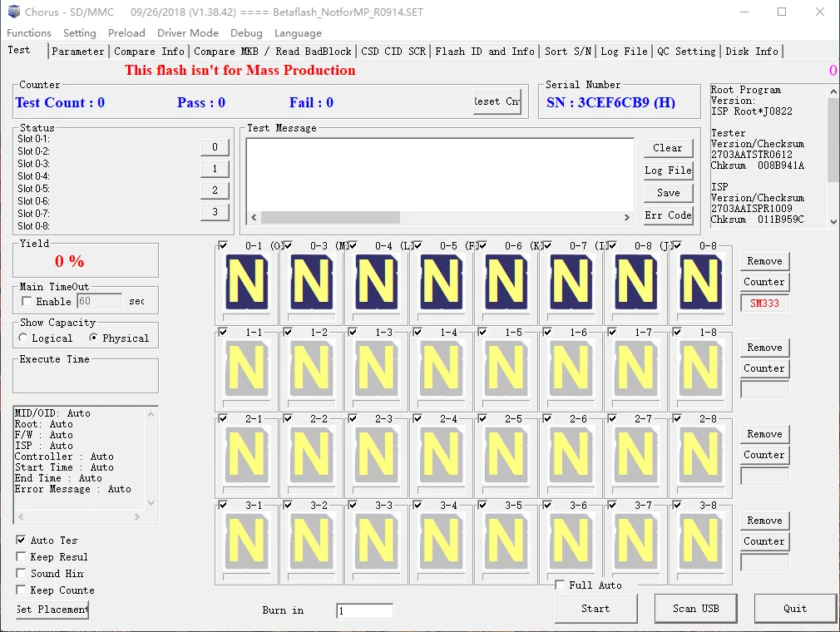Click the top-right slot 0-8 card icon
This screenshot has height=632, width=840.
pyautogui.click(x=700, y=282)
